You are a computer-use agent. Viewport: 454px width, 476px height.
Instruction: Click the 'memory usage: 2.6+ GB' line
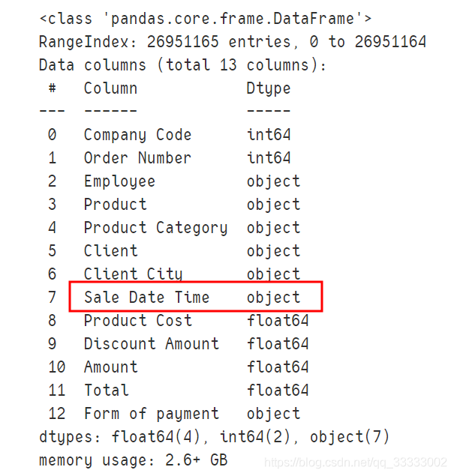click(x=133, y=460)
